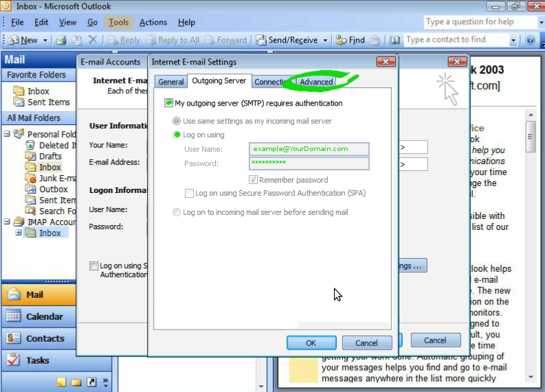Viewport: 545px width, 392px height.
Task: Open the Send/Receive dropdown arrow
Action: click(x=325, y=41)
